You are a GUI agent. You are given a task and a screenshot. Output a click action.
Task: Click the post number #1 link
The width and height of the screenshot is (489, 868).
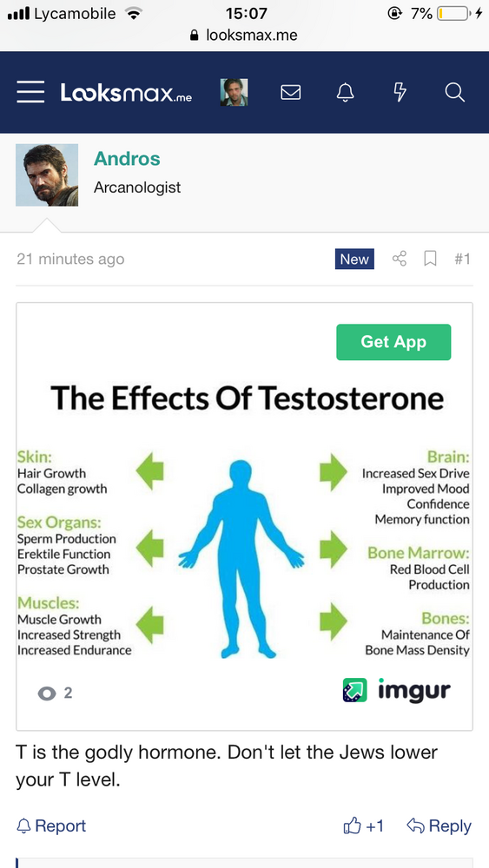[462, 259]
